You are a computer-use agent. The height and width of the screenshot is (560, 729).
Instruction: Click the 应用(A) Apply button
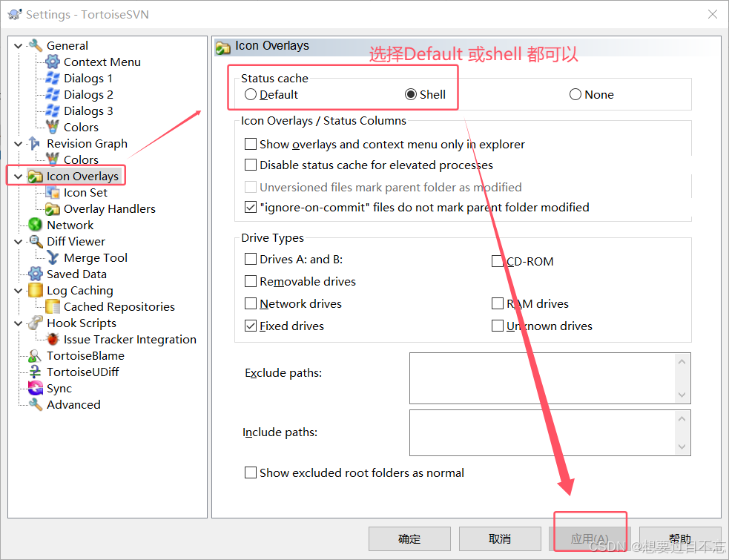(x=590, y=538)
